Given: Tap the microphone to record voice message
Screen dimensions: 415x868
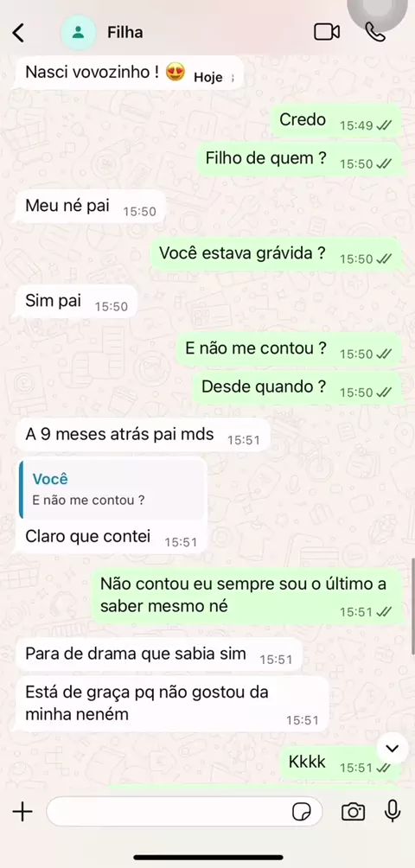Looking at the screenshot, I should coord(393,812).
